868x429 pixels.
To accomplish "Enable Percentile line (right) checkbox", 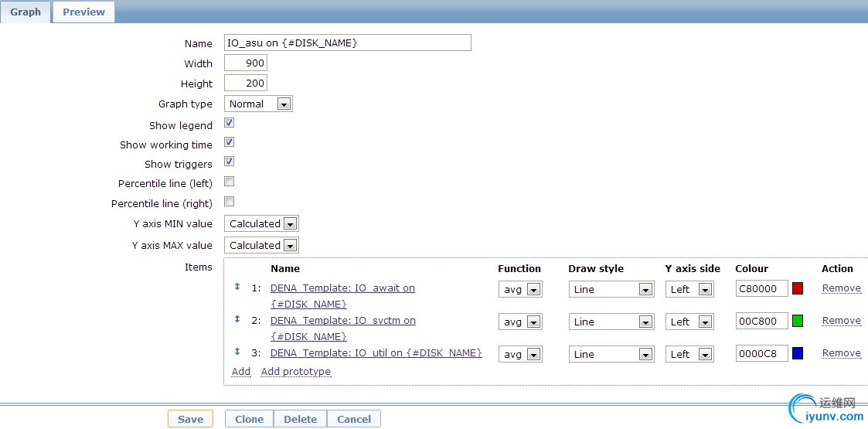I will click(230, 201).
